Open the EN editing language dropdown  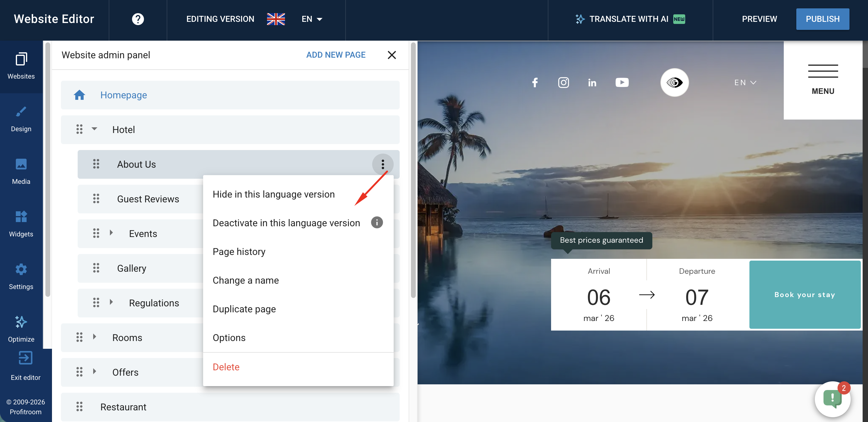point(312,19)
